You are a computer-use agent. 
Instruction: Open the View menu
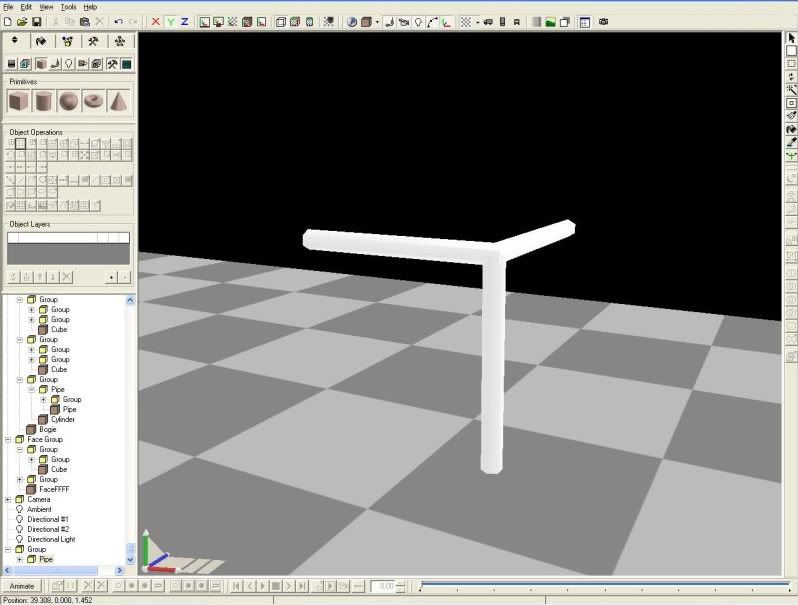(46, 7)
